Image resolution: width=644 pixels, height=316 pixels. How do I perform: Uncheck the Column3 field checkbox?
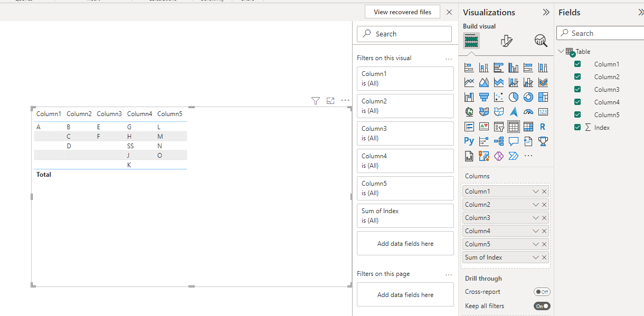coord(577,89)
